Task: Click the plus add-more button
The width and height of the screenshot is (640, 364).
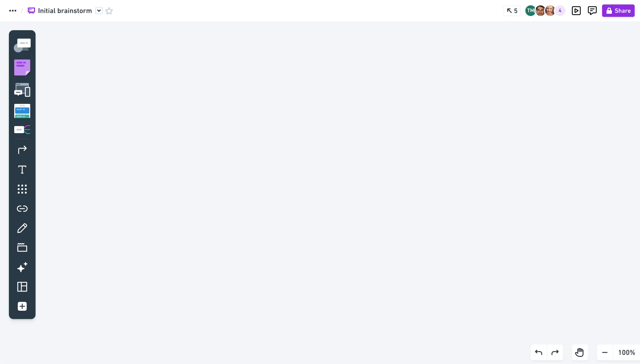Action: click(x=22, y=306)
